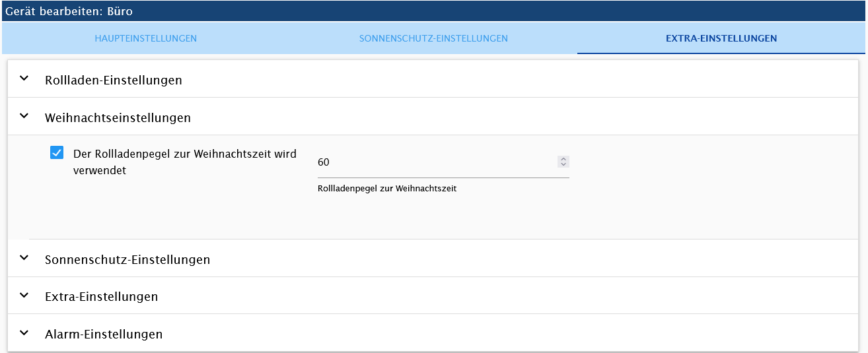This screenshot has width=868, height=353.
Task: Click the Weihnachtseinstellungen section title
Action: point(118,118)
